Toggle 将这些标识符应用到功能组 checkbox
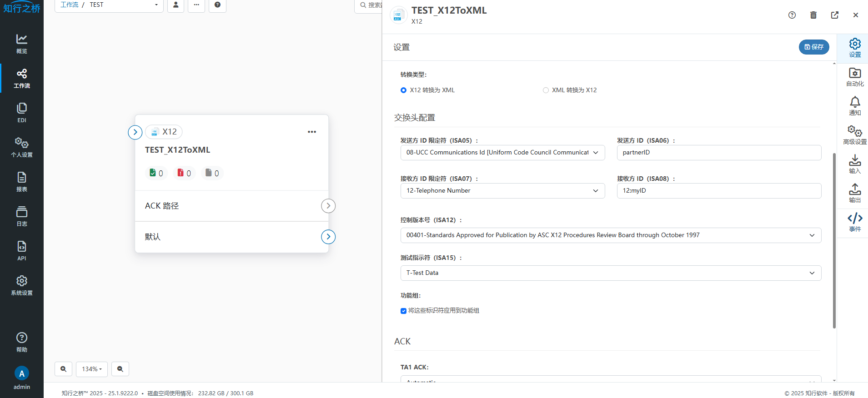The width and height of the screenshot is (868, 398). (403, 311)
